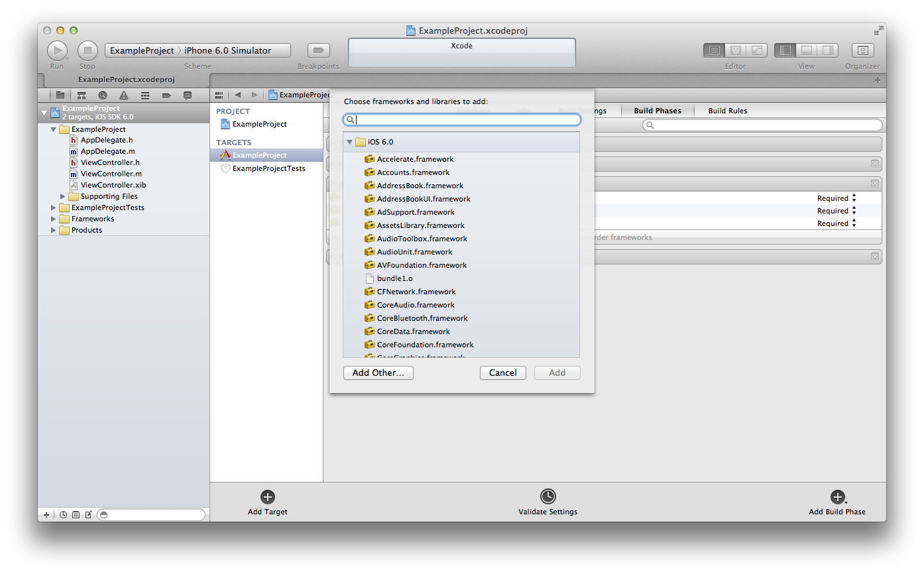Image resolution: width=924 pixels, height=574 pixels.
Task: Show the Symbol navigator
Action: [x=82, y=95]
